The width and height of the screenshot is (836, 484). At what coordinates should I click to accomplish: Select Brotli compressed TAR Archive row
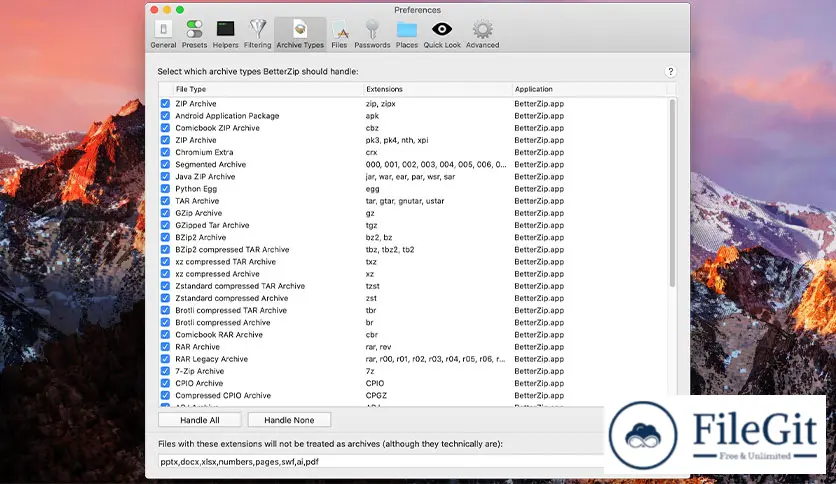point(414,310)
